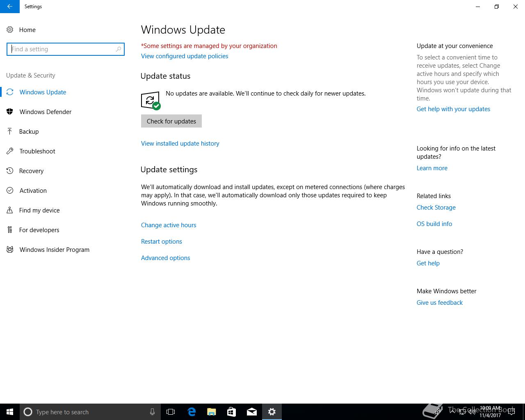The width and height of the screenshot is (525, 420).
Task: Select Activation label in the sidebar
Action: coord(33,191)
